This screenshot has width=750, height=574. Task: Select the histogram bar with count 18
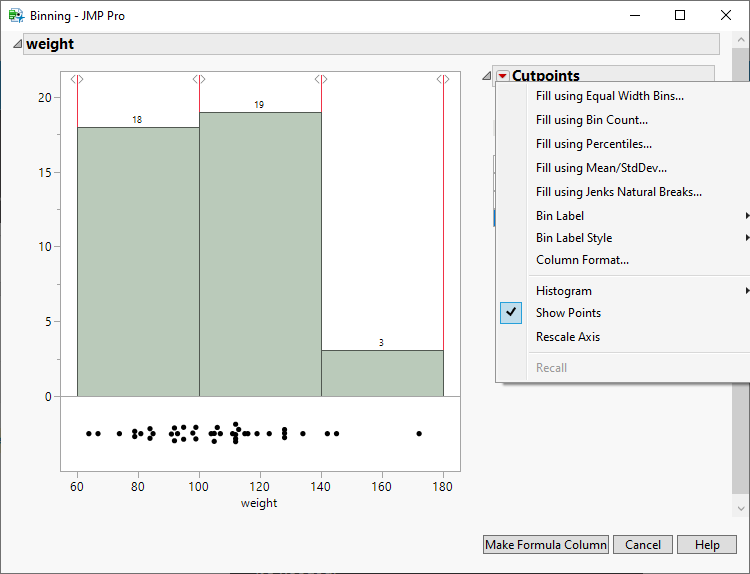(x=138, y=262)
